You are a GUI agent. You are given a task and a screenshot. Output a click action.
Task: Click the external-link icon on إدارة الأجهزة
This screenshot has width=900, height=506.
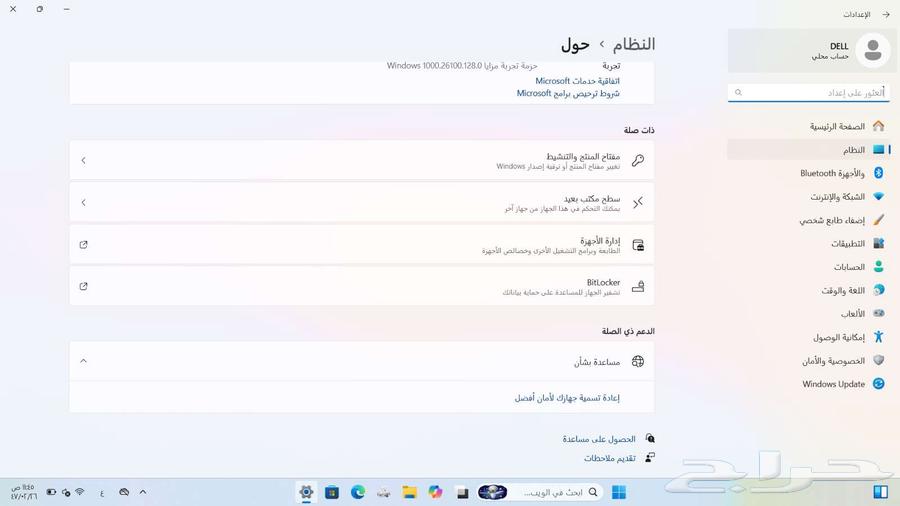click(x=83, y=245)
